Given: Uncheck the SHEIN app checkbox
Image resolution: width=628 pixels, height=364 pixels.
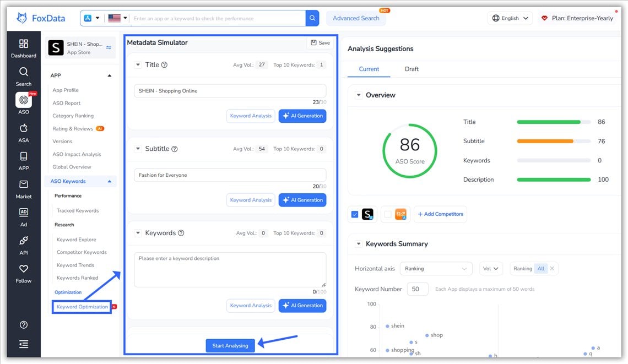Looking at the screenshot, I should [x=355, y=214].
